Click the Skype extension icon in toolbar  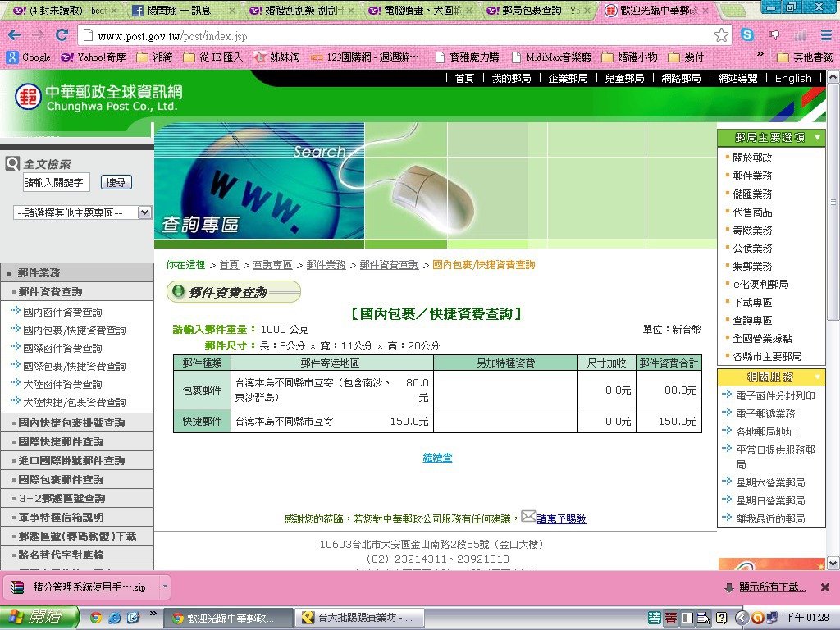pos(747,35)
